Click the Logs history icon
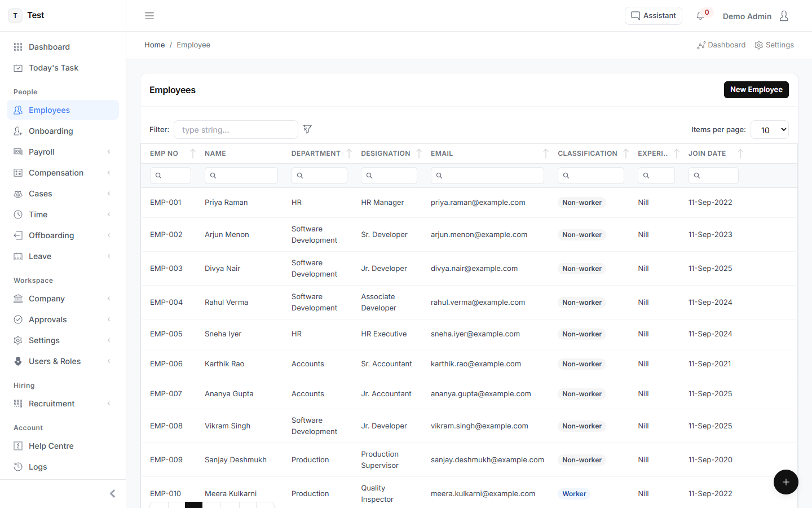Viewport: 812px width, 508px height. pos(18,467)
